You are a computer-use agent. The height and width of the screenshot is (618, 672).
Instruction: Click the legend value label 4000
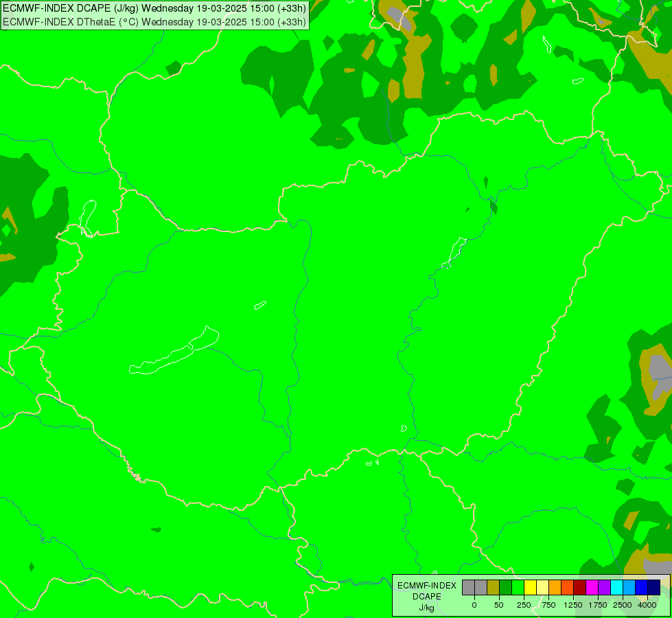point(647,605)
